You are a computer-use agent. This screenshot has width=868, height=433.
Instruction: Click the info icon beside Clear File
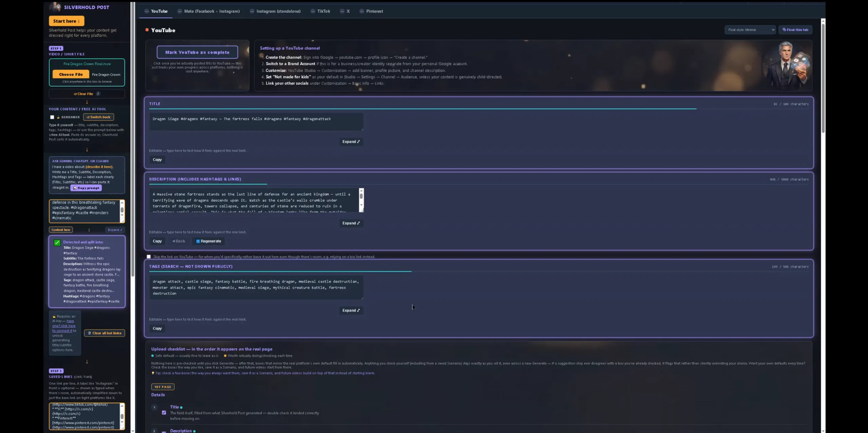tap(98, 94)
